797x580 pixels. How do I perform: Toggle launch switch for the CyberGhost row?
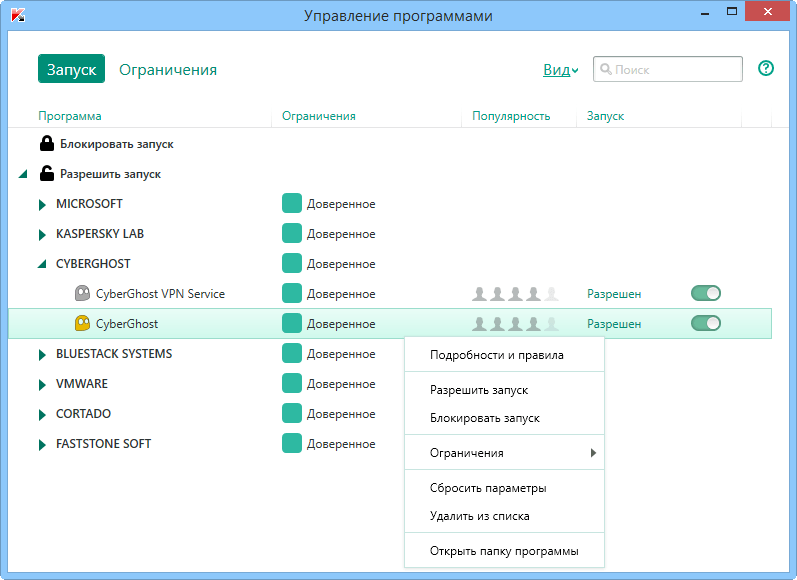706,323
